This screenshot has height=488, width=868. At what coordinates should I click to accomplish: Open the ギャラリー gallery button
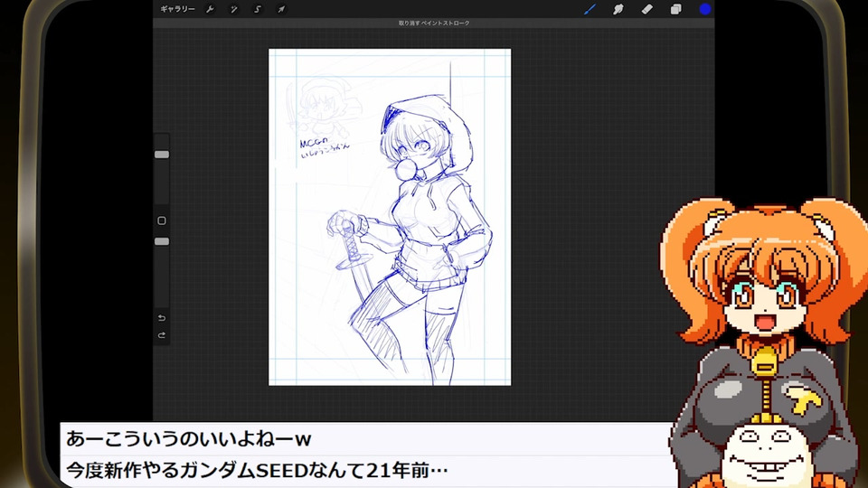[x=177, y=9]
